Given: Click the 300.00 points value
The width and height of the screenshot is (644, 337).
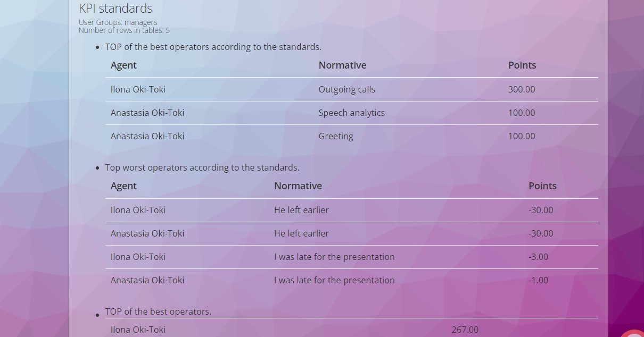Looking at the screenshot, I should point(521,89).
